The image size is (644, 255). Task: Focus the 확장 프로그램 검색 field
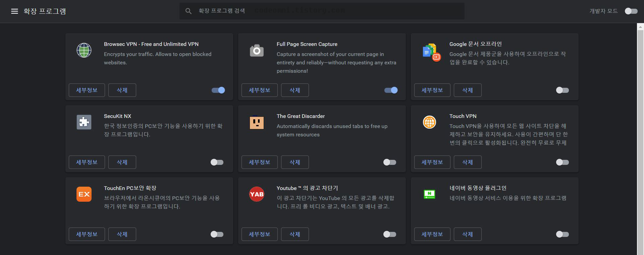coord(322,11)
